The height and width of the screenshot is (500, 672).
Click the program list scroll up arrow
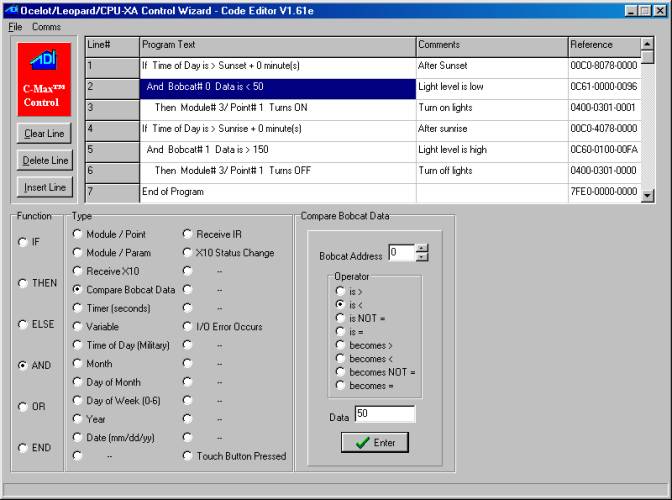[647, 44]
